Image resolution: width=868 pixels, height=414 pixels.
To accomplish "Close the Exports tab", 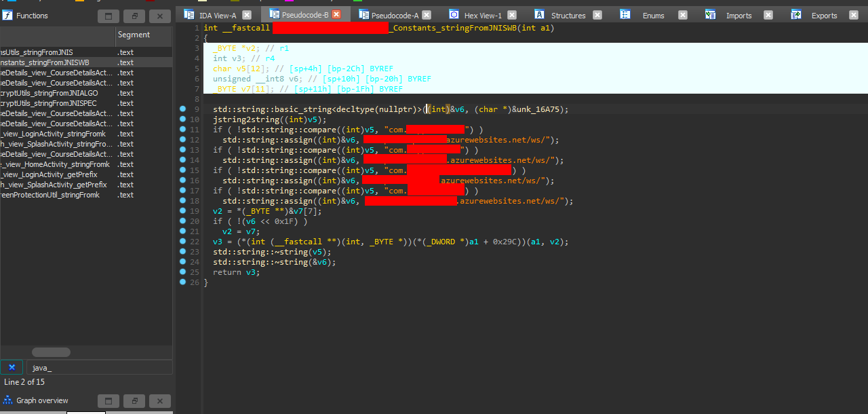I will (x=854, y=15).
